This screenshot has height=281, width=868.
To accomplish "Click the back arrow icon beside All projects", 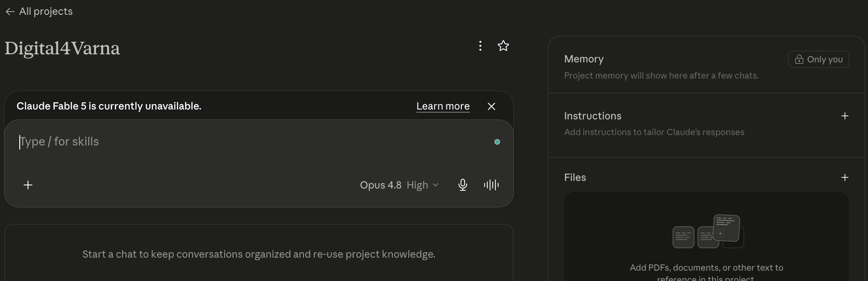I will click(x=10, y=12).
